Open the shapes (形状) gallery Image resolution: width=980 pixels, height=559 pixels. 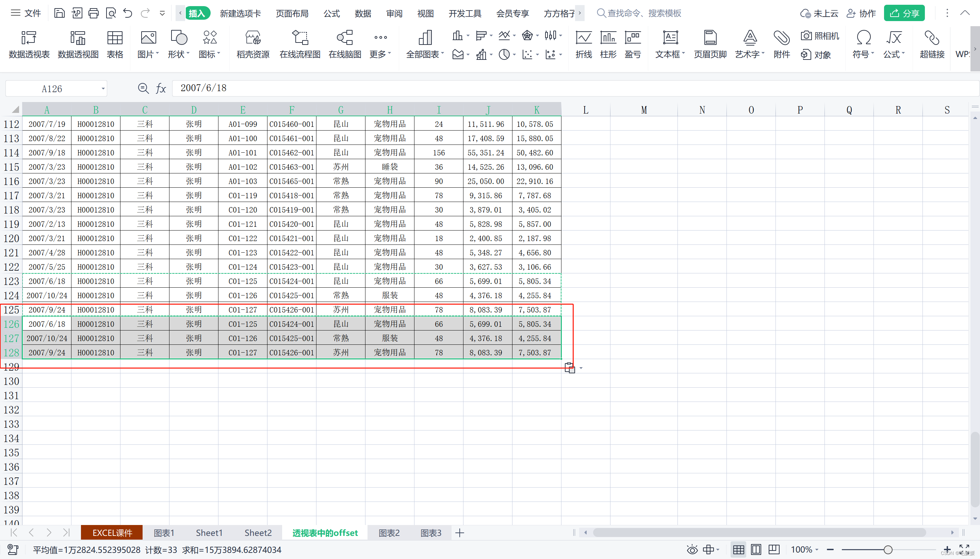[x=179, y=45]
